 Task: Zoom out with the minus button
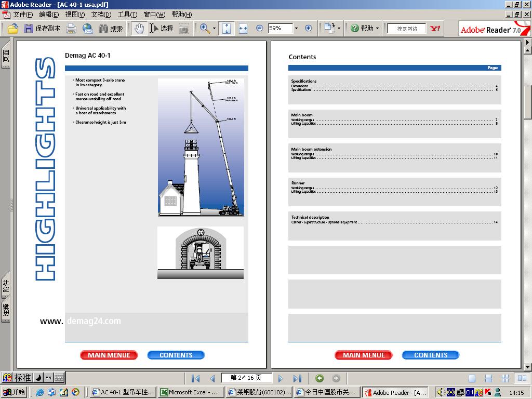click(260, 28)
